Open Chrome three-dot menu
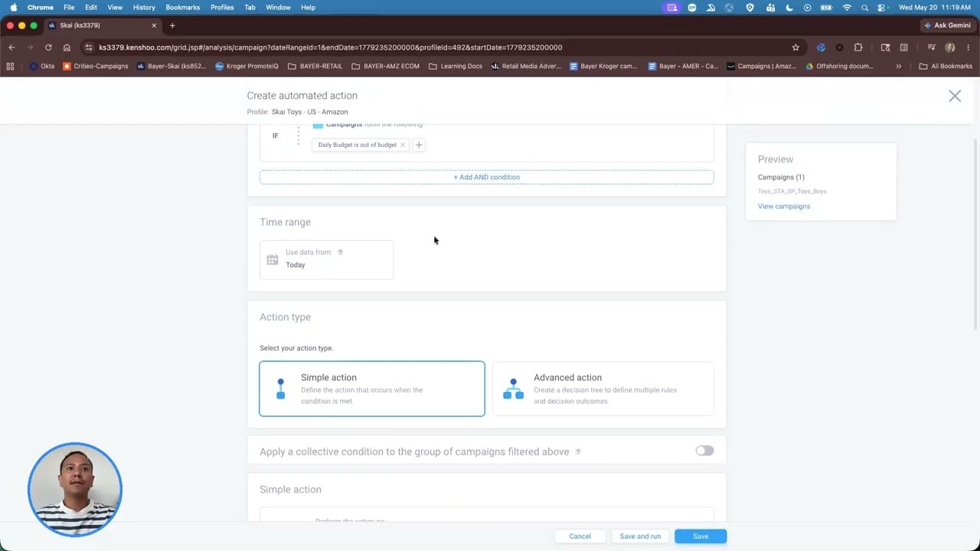 coord(969,47)
